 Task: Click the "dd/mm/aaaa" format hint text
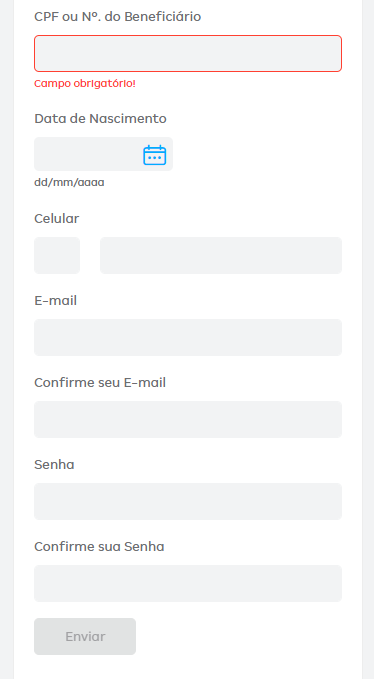(x=69, y=182)
